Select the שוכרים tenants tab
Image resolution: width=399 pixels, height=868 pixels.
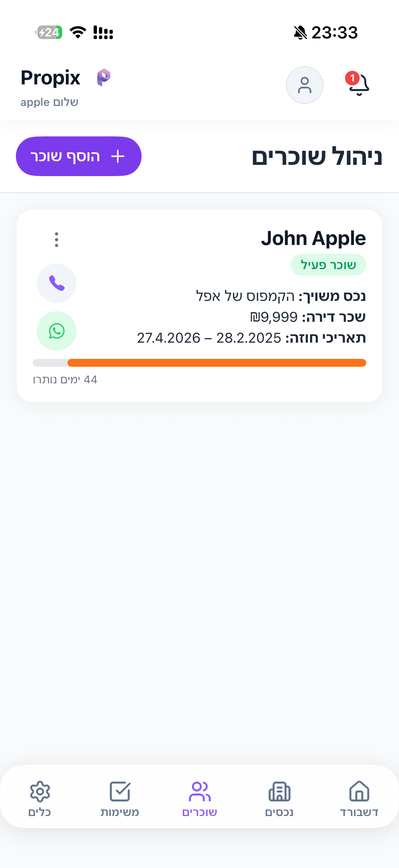199,798
